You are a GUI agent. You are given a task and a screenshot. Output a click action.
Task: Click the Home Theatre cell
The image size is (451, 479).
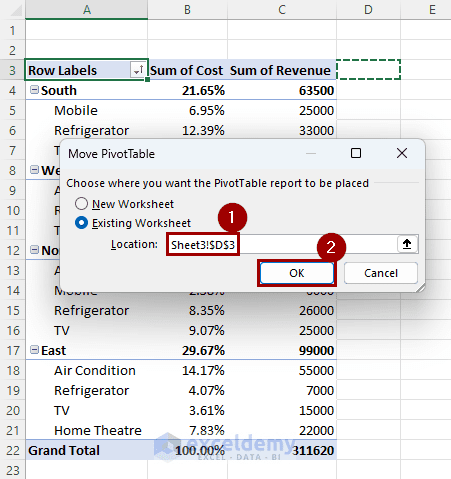point(87,430)
